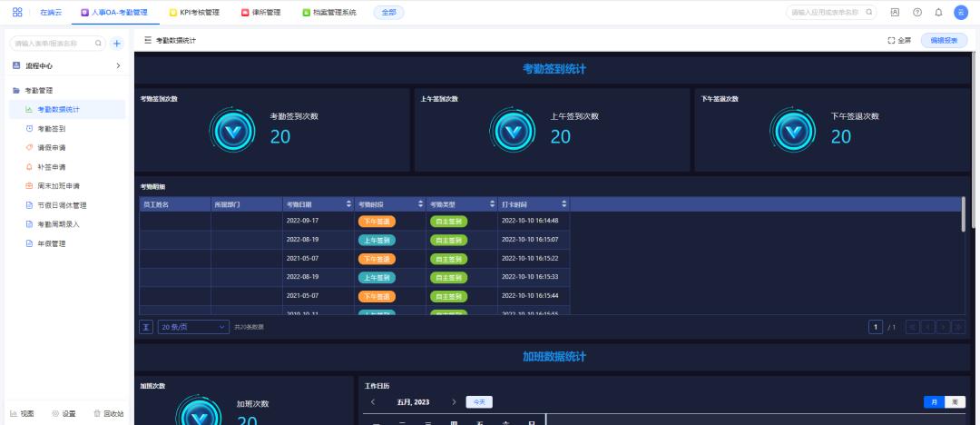Click the blue plus add button in sidebar
This screenshot has height=425, width=980.
coord(116,43)
